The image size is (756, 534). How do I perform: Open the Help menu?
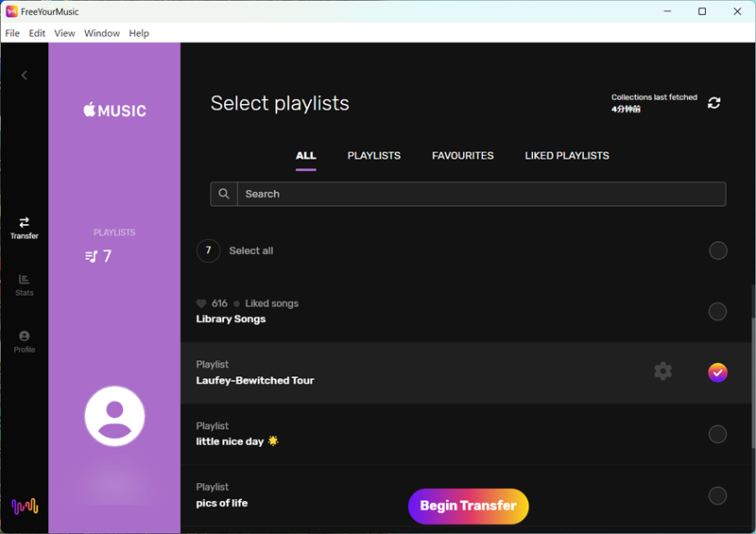[x=139, y=33]
